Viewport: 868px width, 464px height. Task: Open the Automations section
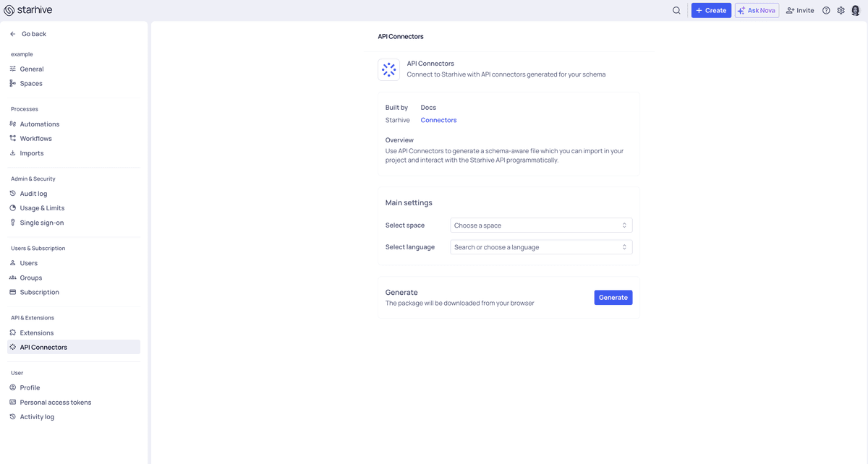pyautogui.click(x=39, y=124)
